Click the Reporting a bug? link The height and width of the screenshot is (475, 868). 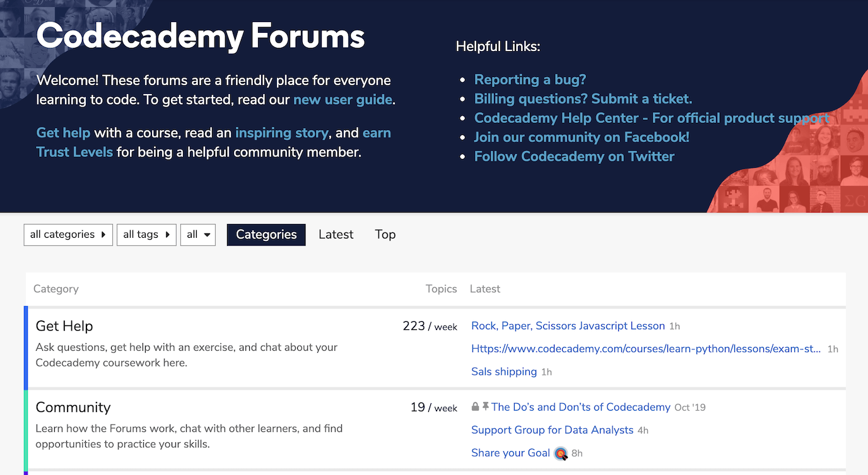tap(530, 79)
